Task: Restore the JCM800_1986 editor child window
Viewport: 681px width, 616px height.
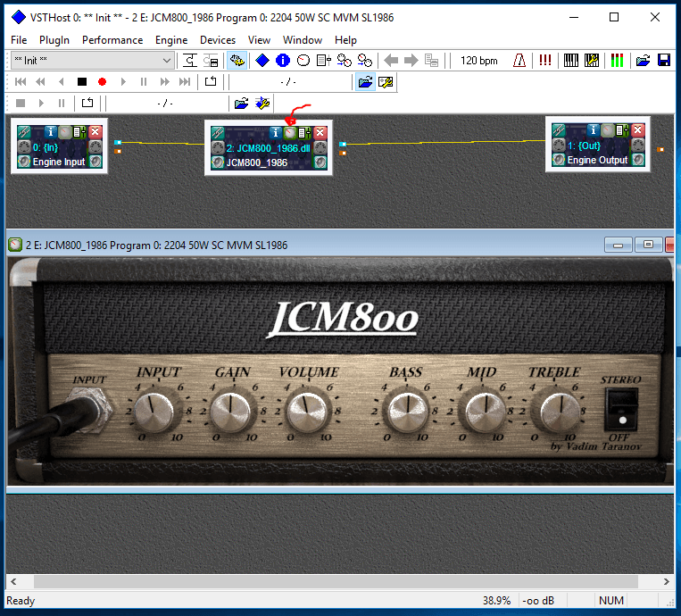Action: tap(648, 245)
